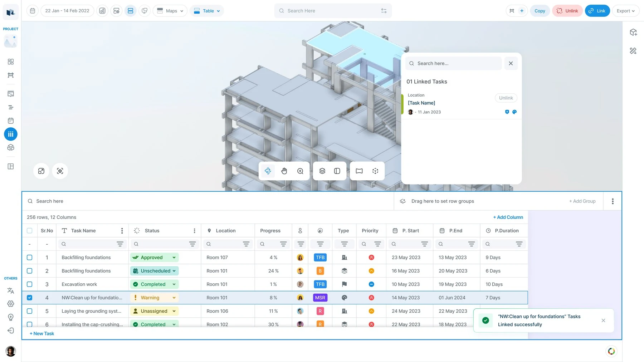The image size is (644, 362).
Task: Open the Status column options menu
Action: coord(194,231)
